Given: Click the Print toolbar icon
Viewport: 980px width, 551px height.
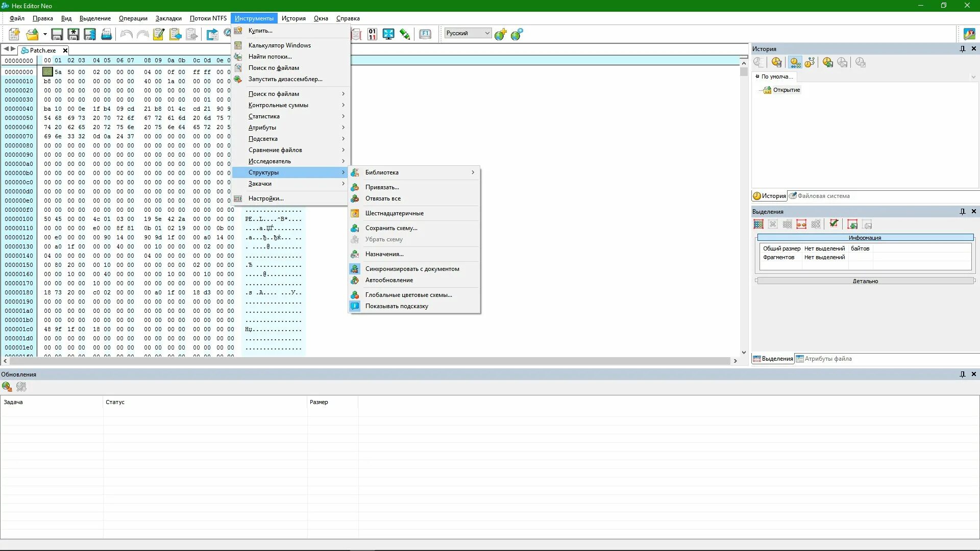Looking at the screenshot, I should 106,34.
